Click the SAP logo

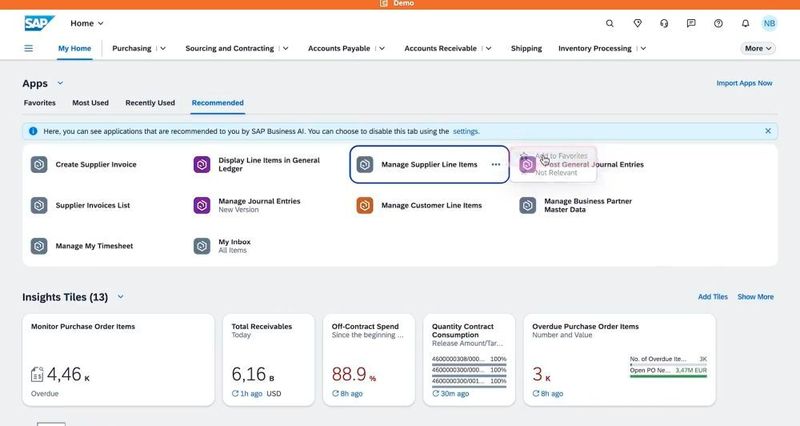tap(39, 23)
